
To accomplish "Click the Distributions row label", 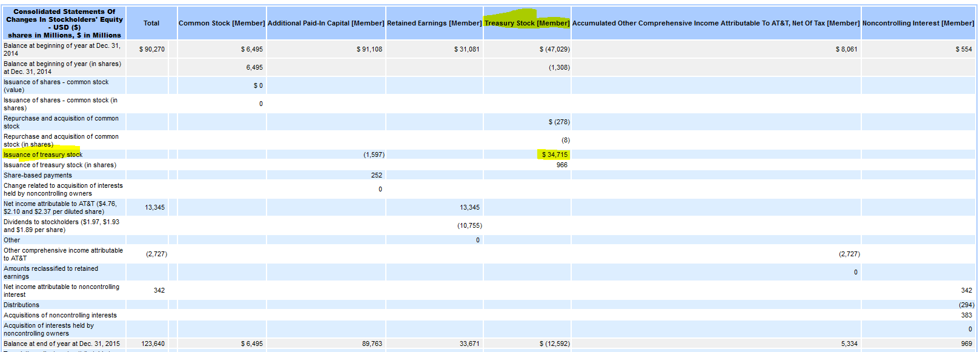I will click(x=21, y=305).
